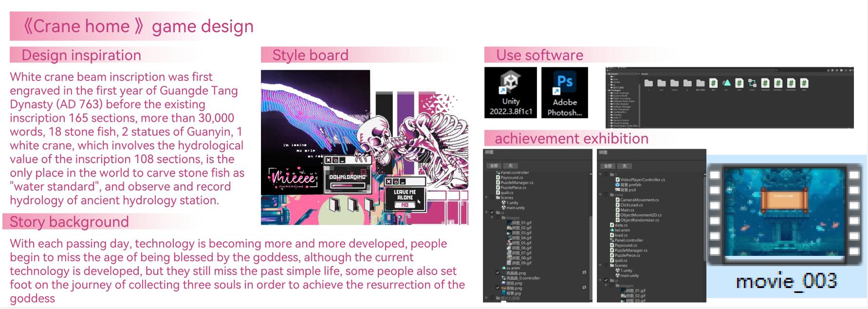Select Main.cs in right panel

coord(626,210)
